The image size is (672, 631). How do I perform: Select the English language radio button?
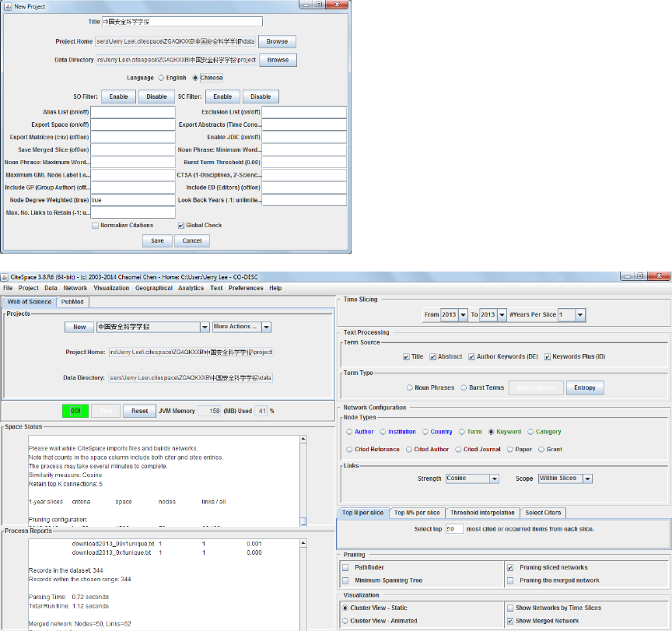[x=161, y=78]
